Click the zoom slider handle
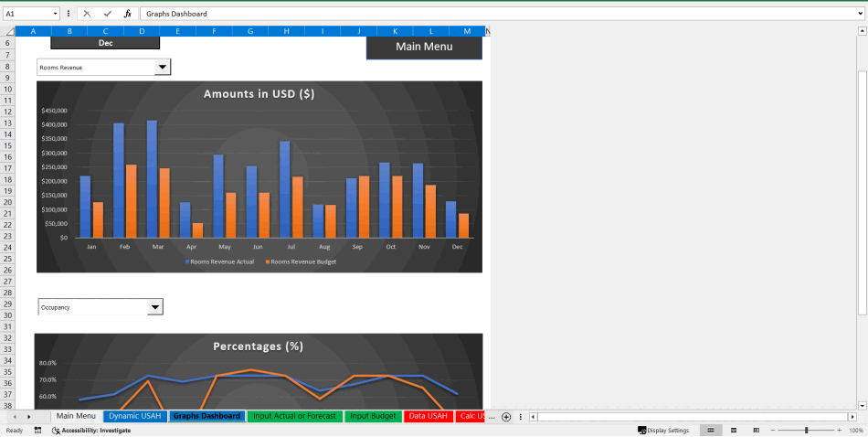868x437 pixels. [x=807, y=431]
